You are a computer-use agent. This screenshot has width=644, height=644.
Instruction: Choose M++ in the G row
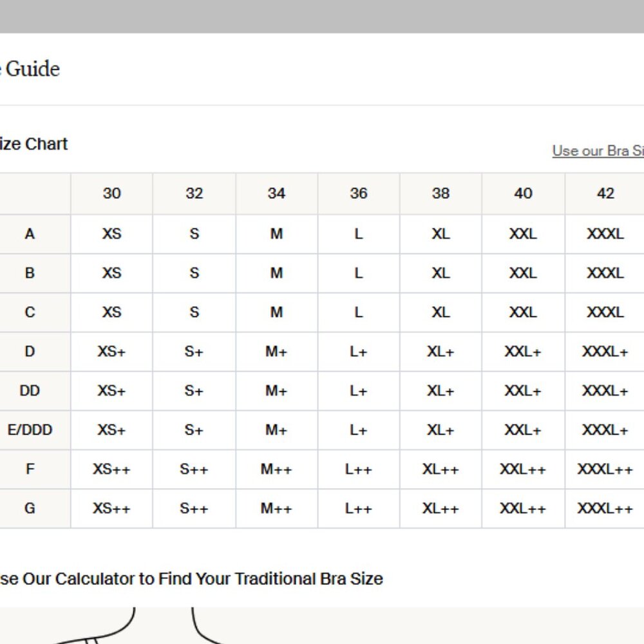(276, 508)
